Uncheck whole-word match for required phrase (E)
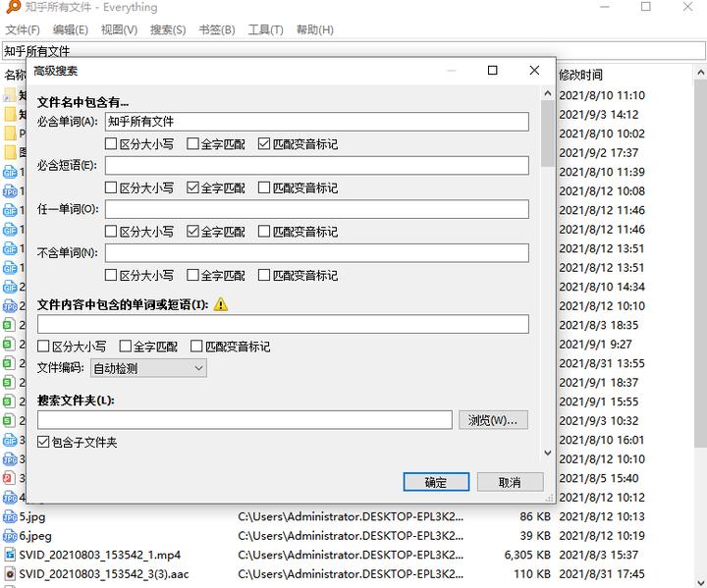Viewport: 707px width, 588px height. tap(192, 187)
